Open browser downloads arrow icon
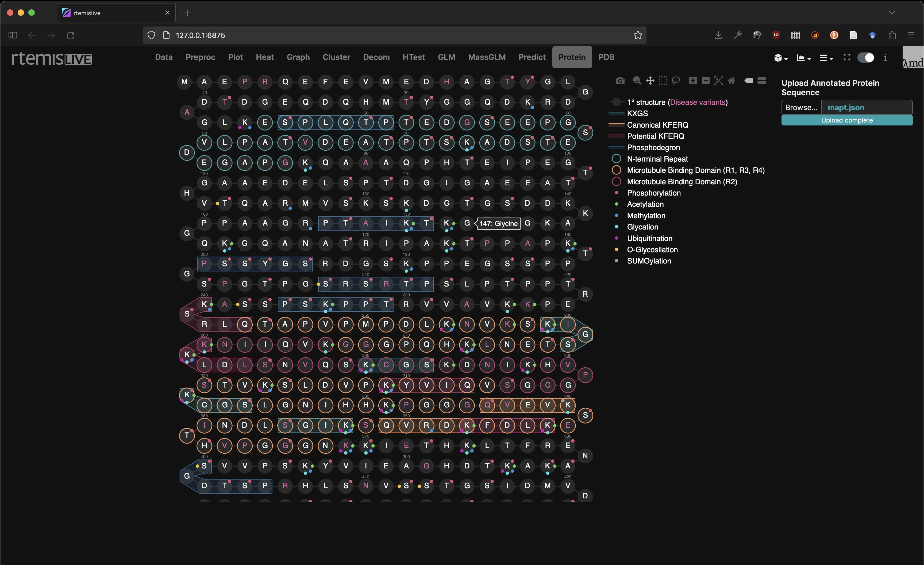Viewport: 924px width, 565px height. [x=718, y=35]
